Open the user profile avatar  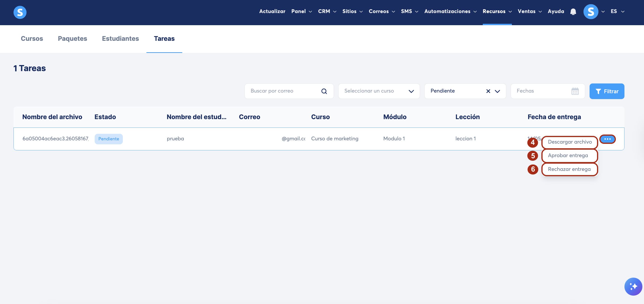(x=590, y=11)
